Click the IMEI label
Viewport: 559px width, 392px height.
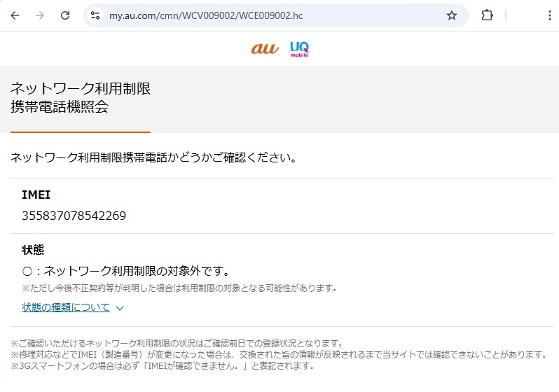36,195
